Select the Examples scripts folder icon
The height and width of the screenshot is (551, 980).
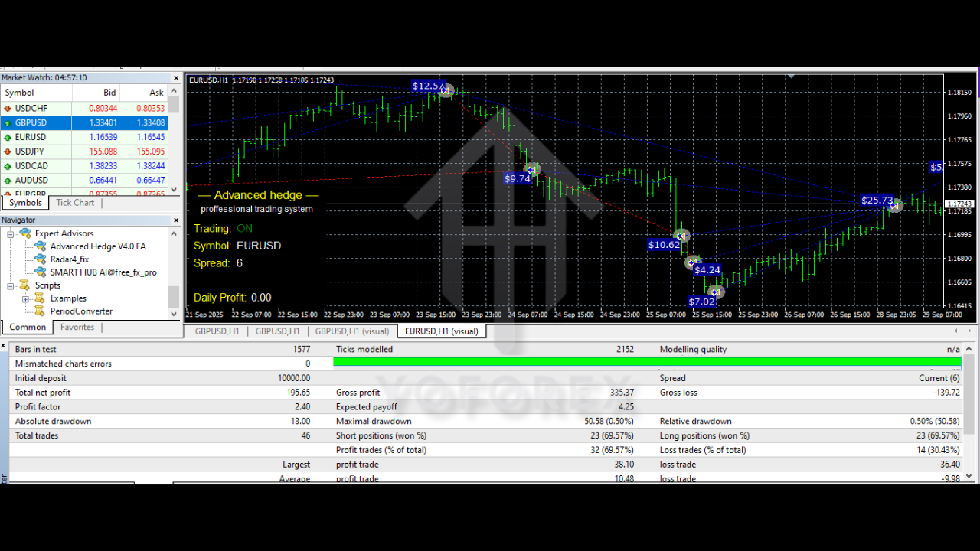click(x=40, y=298)
